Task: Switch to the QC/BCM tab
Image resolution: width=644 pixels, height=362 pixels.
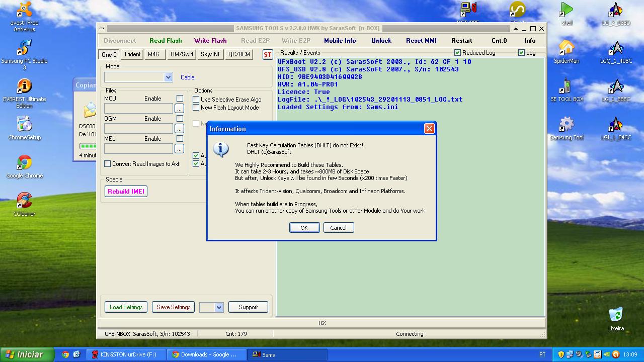Action: [x=239, y=54]
